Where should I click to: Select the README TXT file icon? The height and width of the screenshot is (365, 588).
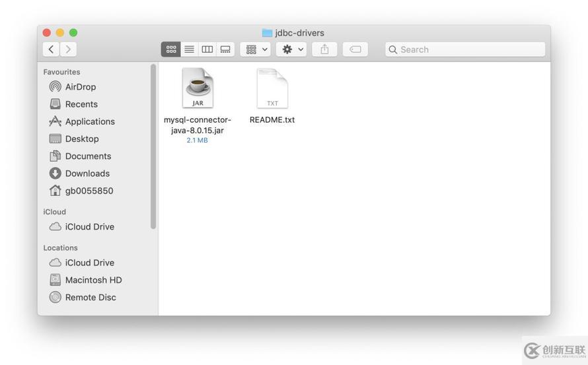point(272,88)
